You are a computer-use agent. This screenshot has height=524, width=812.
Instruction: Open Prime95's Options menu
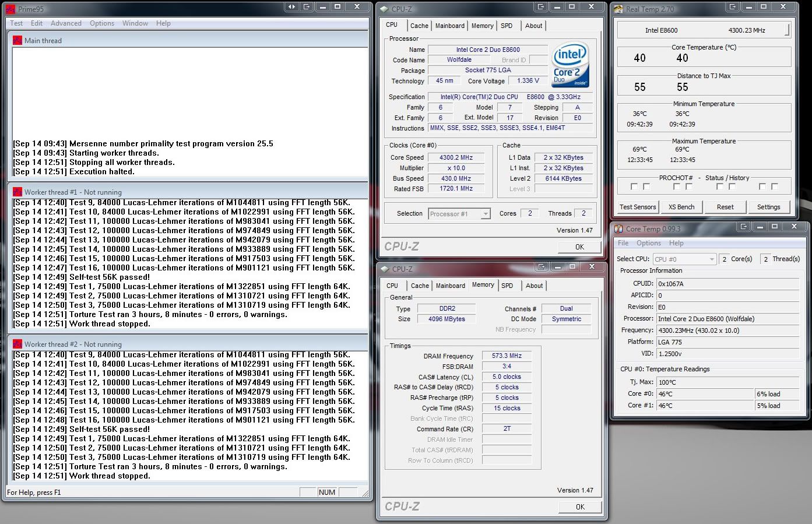102,23
